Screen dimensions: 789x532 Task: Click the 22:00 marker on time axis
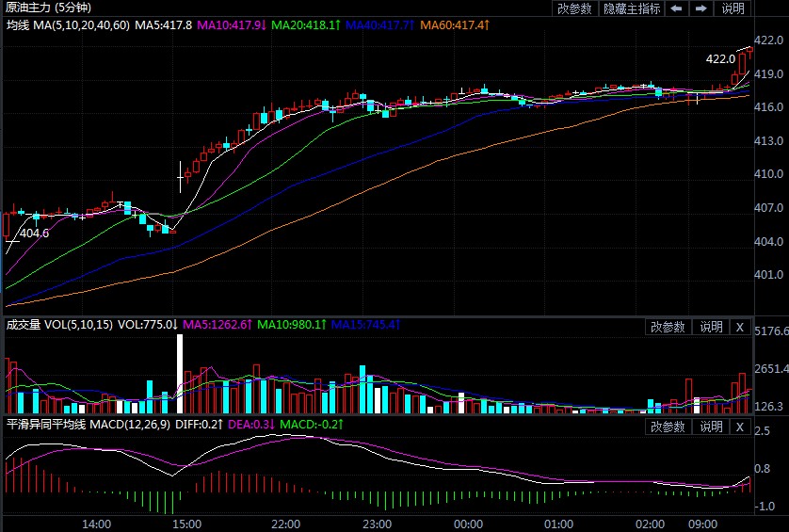[x=285, y=523]
